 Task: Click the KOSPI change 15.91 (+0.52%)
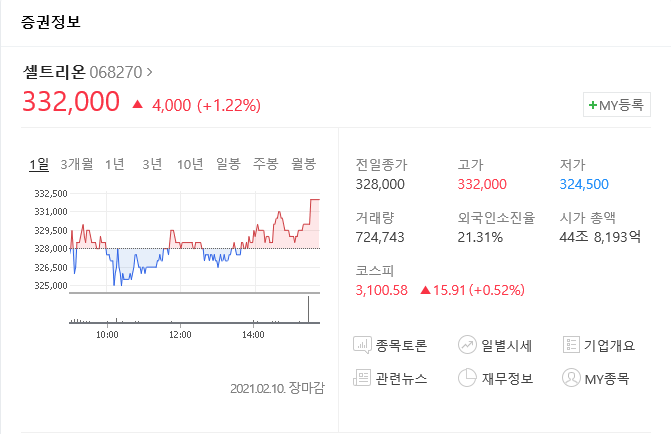click(x=479, y=290)
